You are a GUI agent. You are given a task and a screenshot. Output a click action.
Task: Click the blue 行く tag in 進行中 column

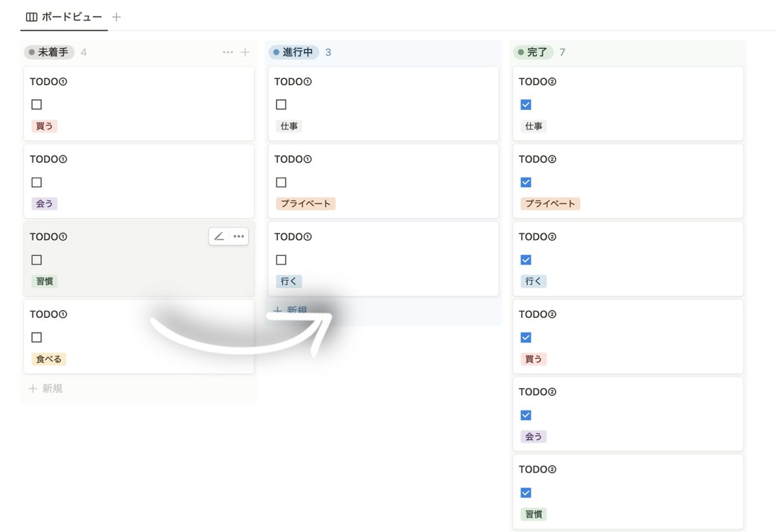289,282
